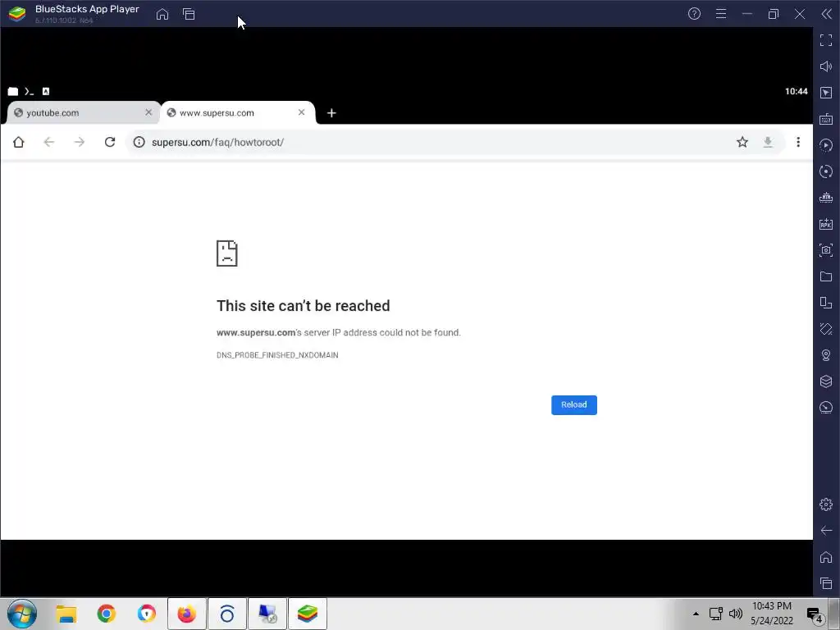Image resolution: width=840 pixels, height=630 pixels.
Task: Click the recent apps icon in sidebar
Action: tap(826, 583)
